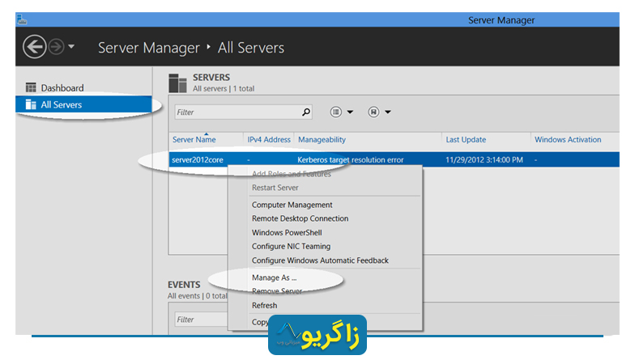The width and height of the screenshot is (635, 364).
Task: Click the '11/29/2012 3:14:00 PM' cell
Action: point(484,160)
